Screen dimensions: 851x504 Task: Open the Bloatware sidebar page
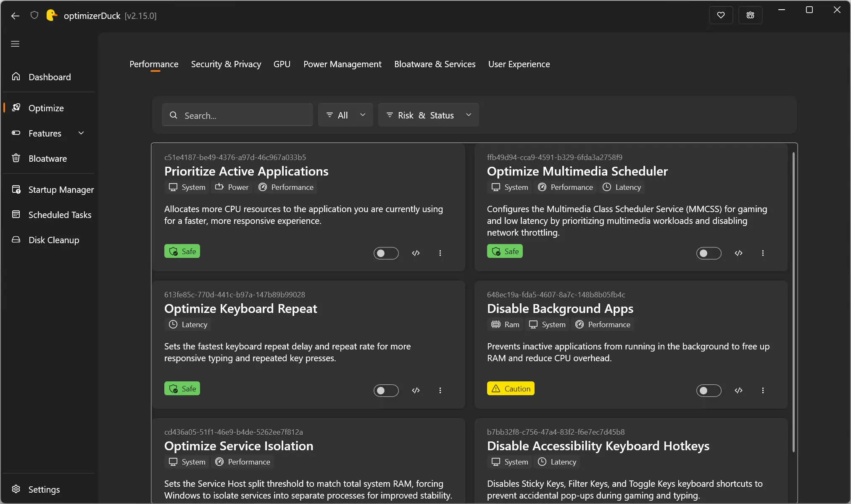point(49,158)
